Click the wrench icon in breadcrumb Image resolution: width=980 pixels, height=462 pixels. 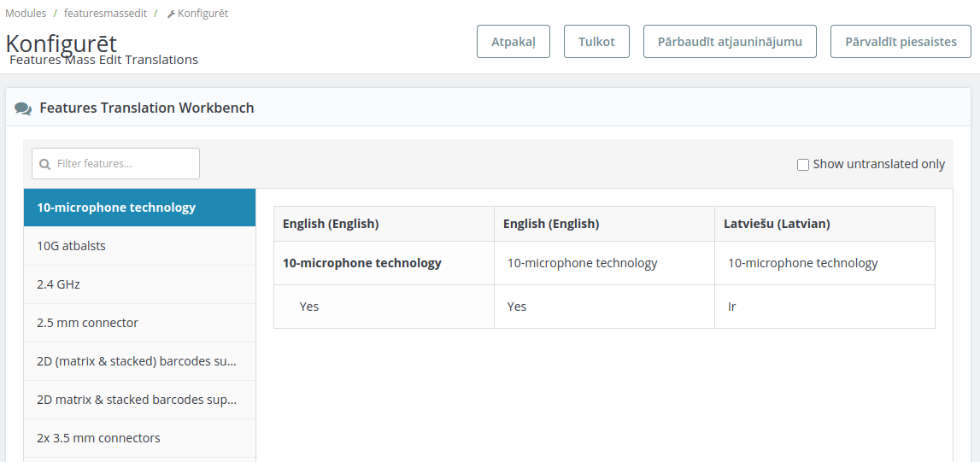point(171,14)
